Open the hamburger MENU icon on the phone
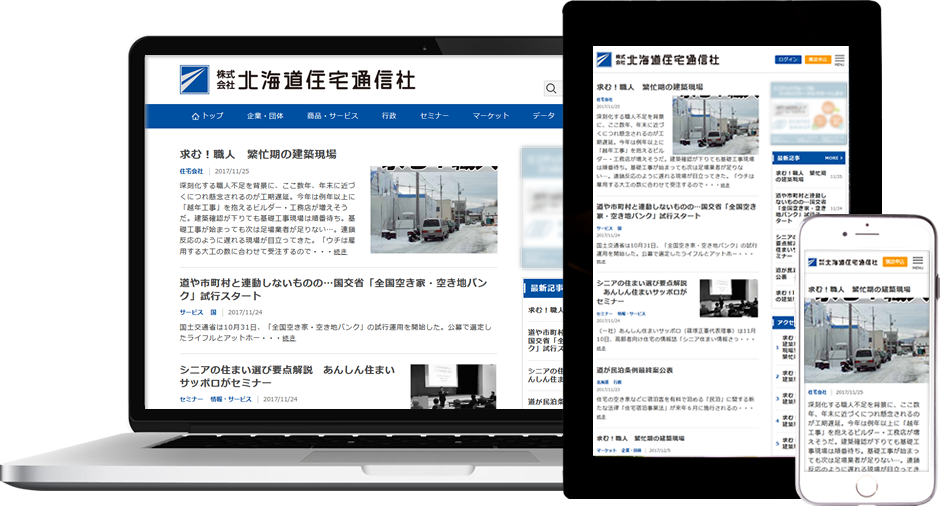940x506 pixels. click(918, 262)
